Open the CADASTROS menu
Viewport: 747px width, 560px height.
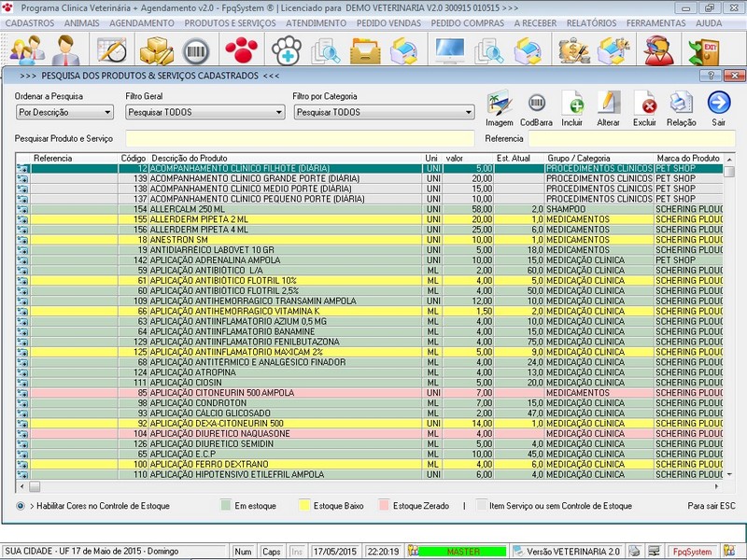tap(30, 21)
